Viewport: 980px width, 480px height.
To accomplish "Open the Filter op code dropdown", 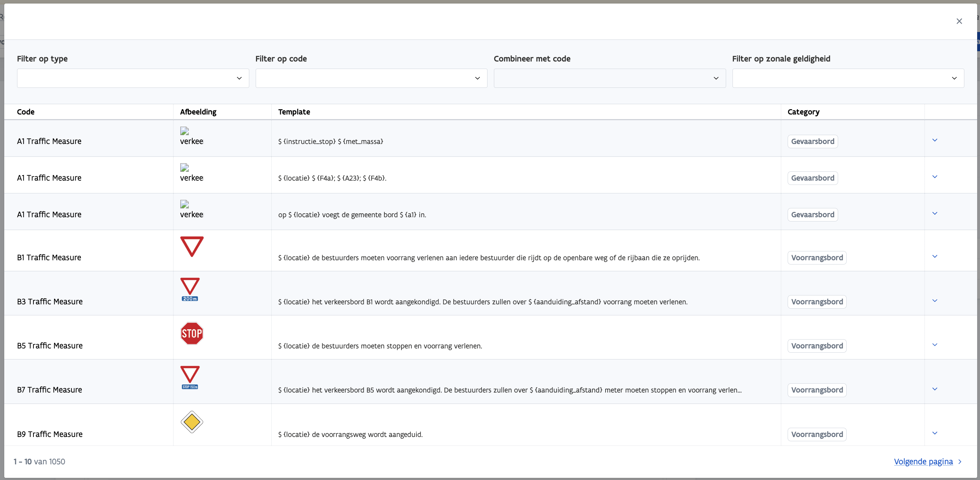I will [x=371, y=78].
